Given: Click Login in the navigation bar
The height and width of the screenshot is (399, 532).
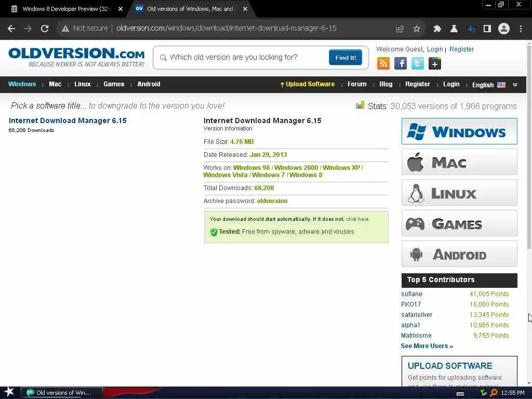Looking at the screenshot, I should click(x=451, y=84).
